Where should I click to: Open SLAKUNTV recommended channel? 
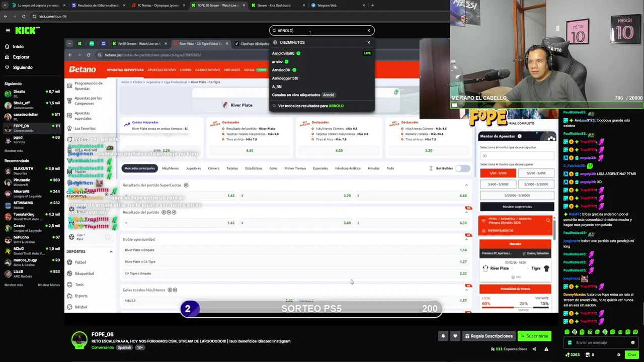pos(32,171)
